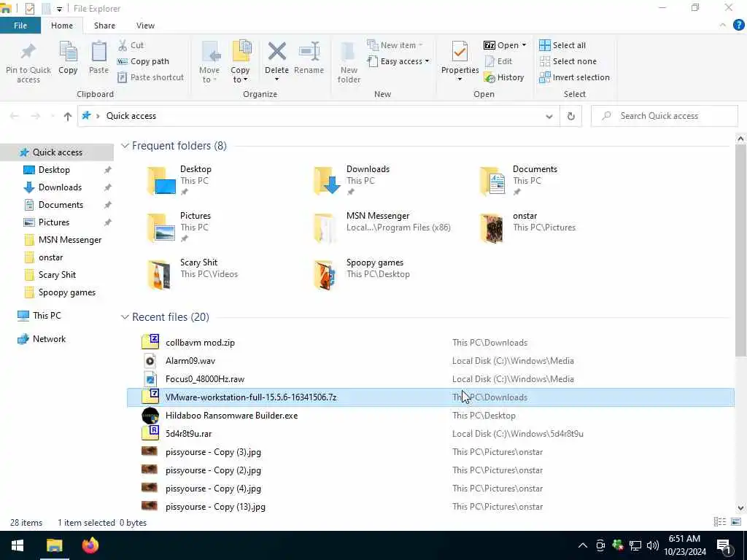
Task: Click in the Search Quick access field
Action: point(665,116)
